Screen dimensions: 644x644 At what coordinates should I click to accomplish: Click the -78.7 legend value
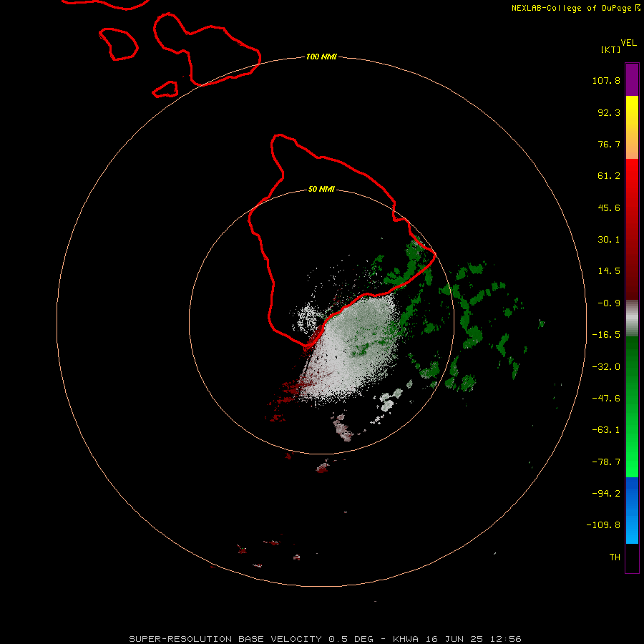click(606, 462)
